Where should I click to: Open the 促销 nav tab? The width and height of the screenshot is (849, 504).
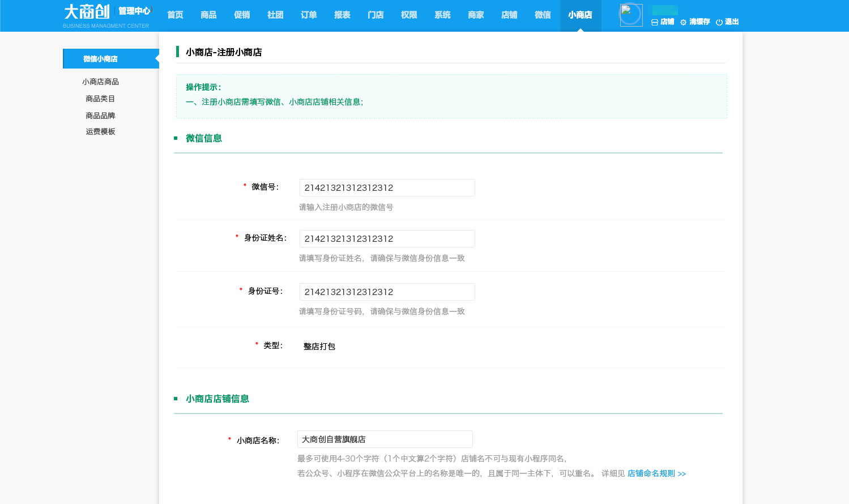point(242,15)
